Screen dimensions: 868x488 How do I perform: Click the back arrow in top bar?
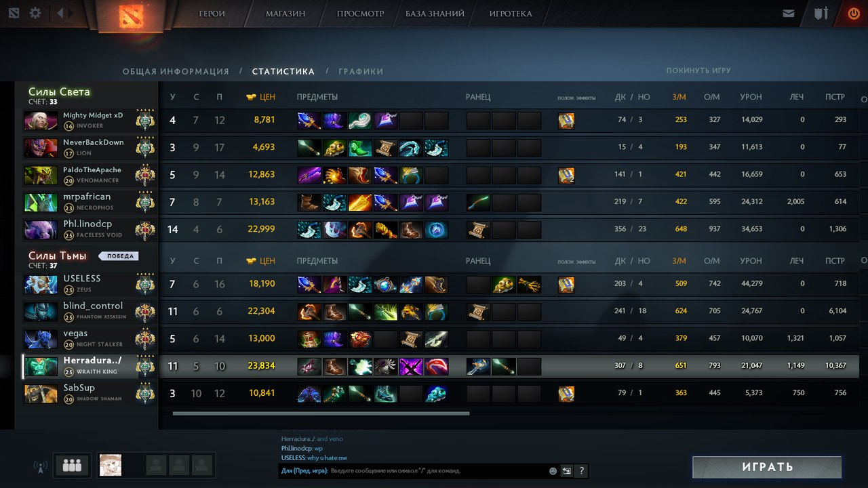[x=60, y=13]
